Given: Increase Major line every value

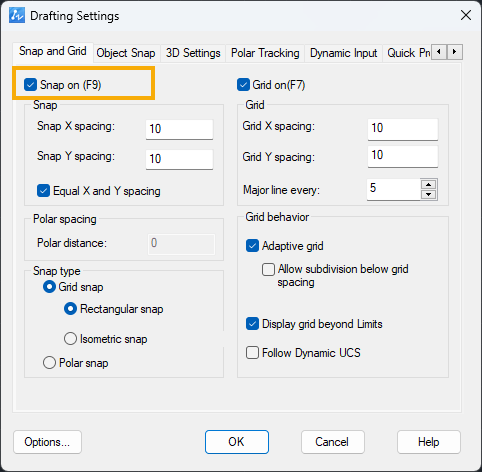Looking at the screenshot, I should 429,185.
